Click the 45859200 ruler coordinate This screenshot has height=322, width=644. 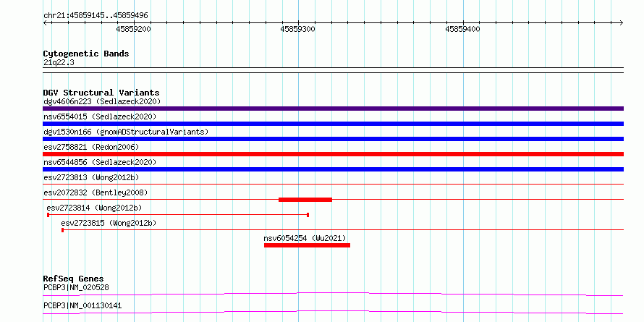coord(133,29)
